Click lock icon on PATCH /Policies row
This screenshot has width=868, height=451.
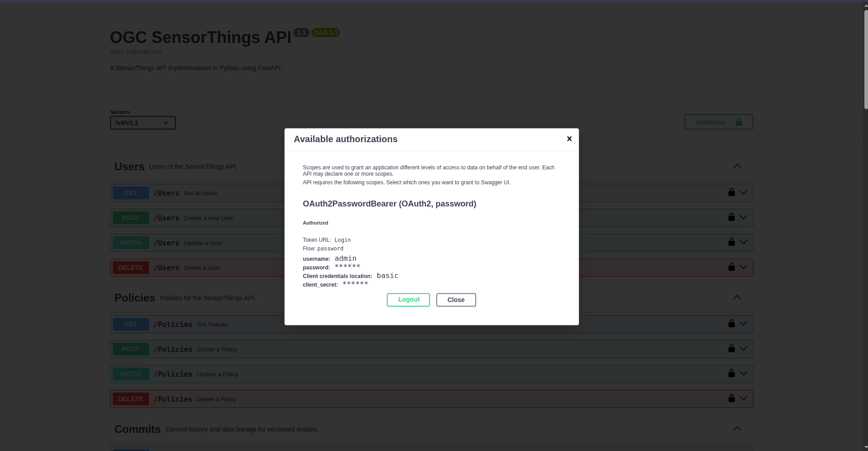pos(731,373)
